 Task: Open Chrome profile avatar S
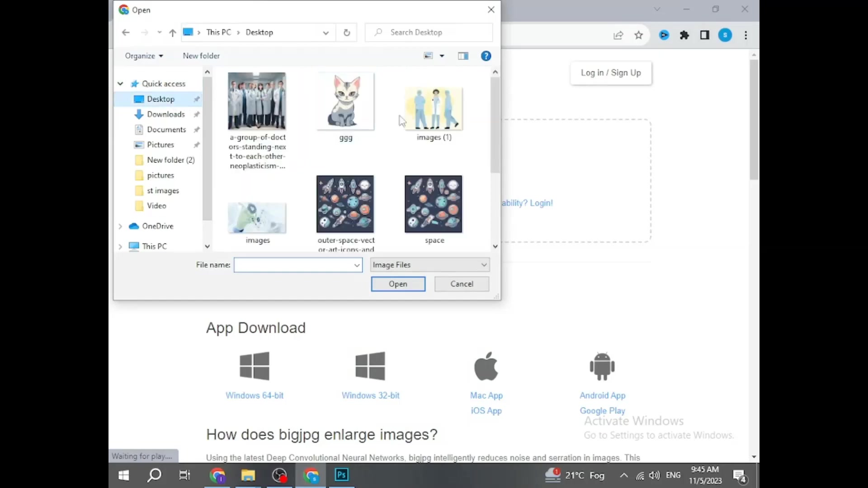click(x=725, y=35)
